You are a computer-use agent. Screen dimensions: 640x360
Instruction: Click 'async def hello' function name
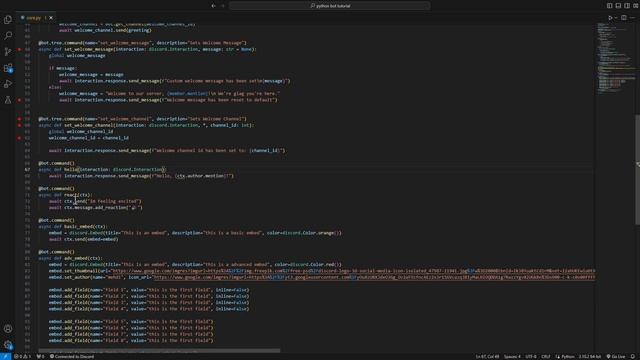[70, 170]
